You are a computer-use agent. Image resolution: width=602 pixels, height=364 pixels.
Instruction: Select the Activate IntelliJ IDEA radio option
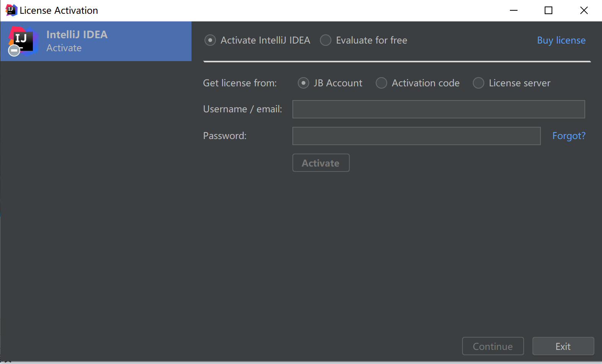(210, 40)
